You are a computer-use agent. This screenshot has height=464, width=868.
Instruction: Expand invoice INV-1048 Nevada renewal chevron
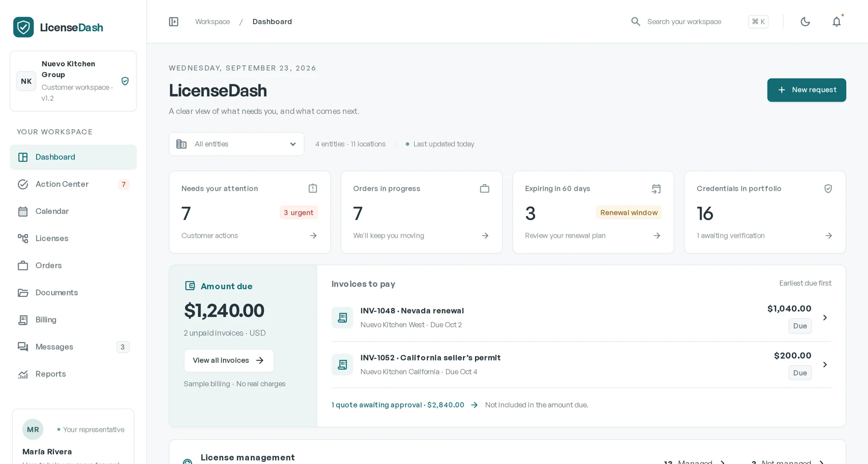(x=825, y=318)
